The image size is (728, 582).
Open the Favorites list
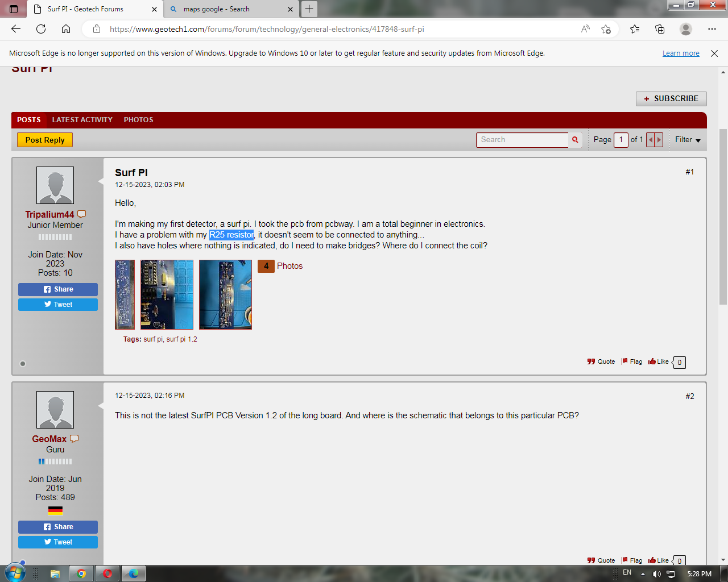[635, 29]
